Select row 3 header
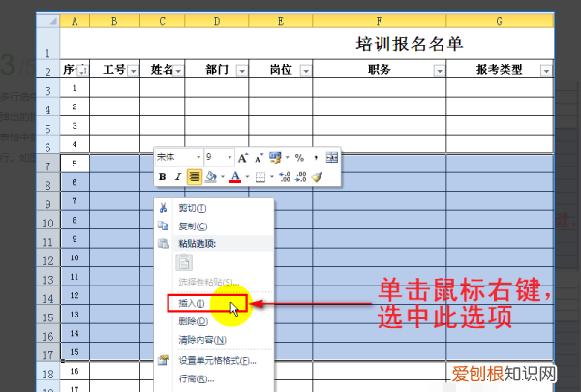Screen dimensions: 581x392 (x=47, y=88)
